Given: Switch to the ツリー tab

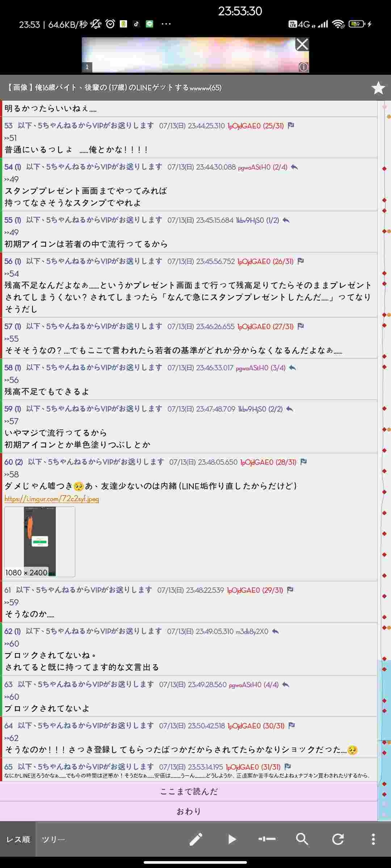Looking at the screenshot, I should (x=53, y=839).
